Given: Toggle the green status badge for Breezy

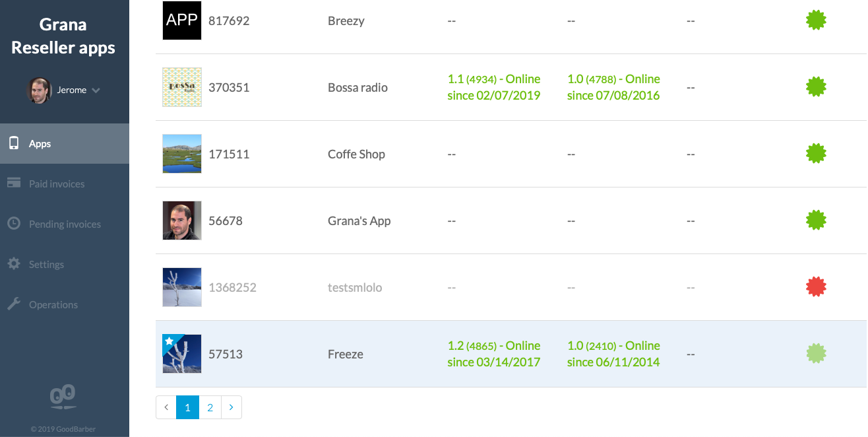Looking at the screenshot, I should pyautogui.click(x=816, y=20).
